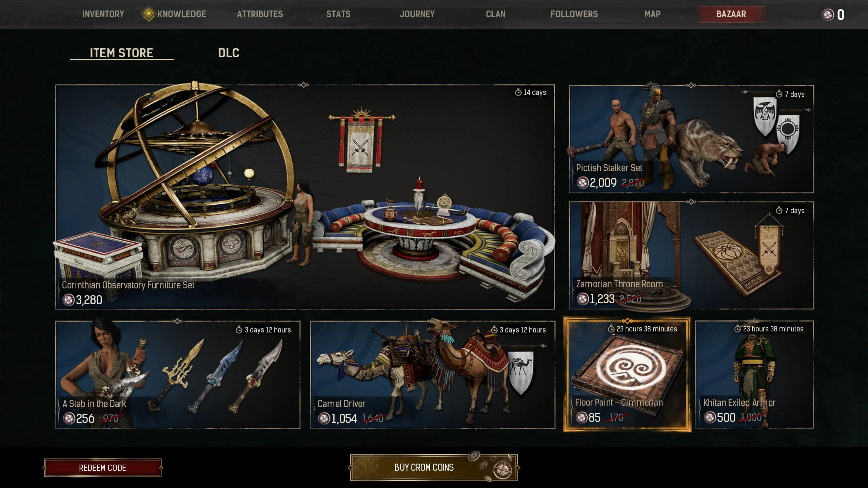Click the clock icon on Zamorian Throne Room
The width and height of the screenshot is (868, 488).
tap(779, 210)
